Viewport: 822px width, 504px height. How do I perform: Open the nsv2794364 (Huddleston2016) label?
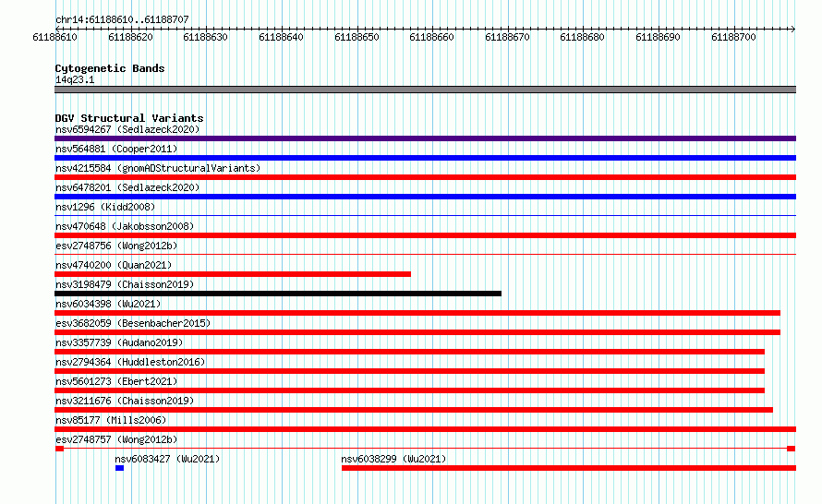(130, 362)
